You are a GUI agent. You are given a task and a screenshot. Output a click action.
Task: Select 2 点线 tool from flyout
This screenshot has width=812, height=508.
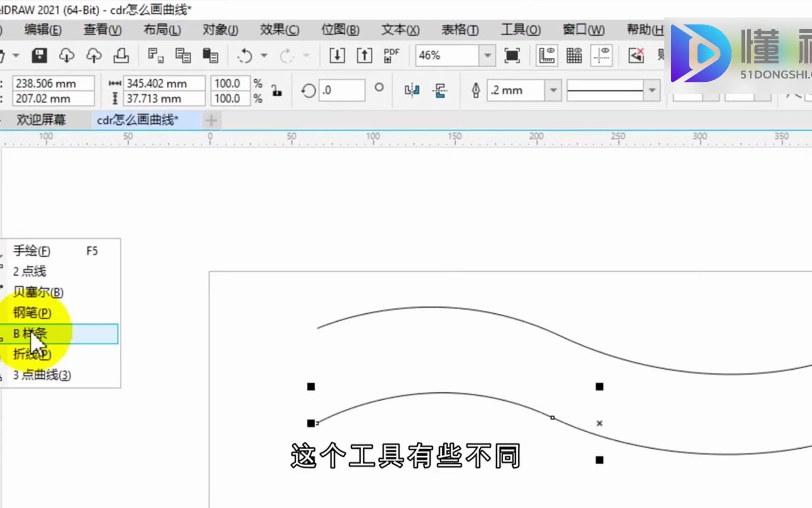(61, 271)
